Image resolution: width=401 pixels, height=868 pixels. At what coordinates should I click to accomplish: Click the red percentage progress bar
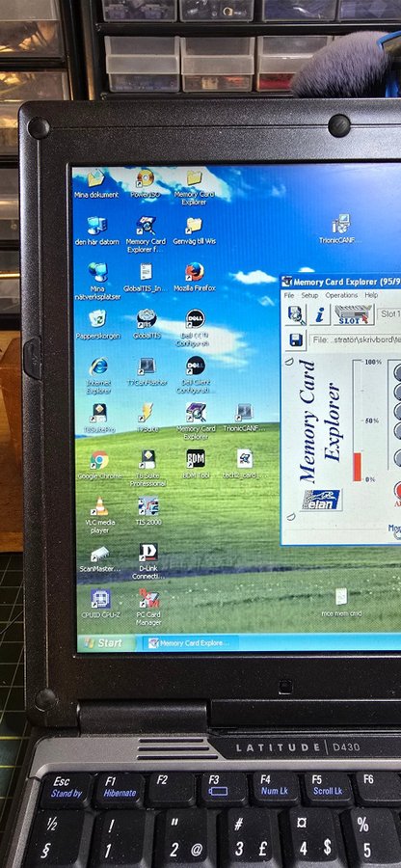(x=357, y=467)
